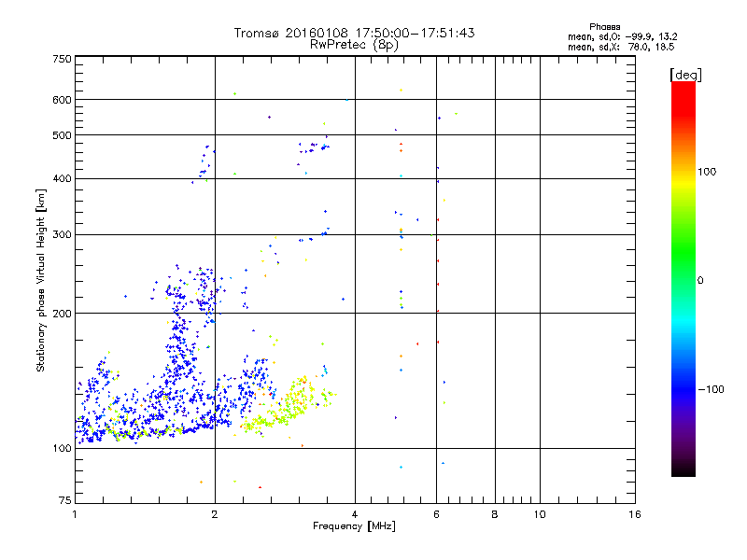Click the '[deg]' colorbar unit label

coord(685,75)
